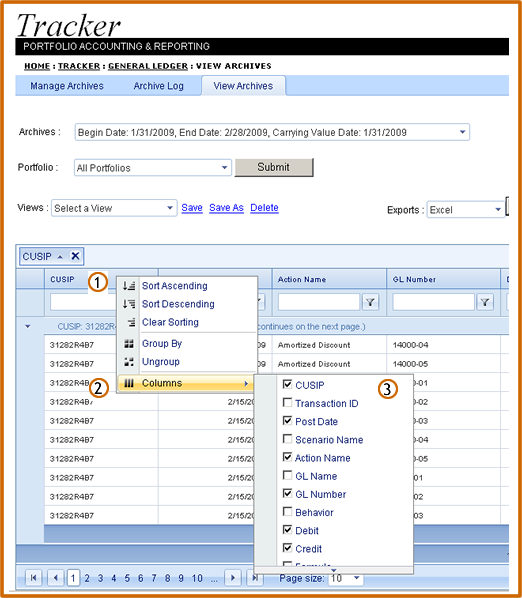Uncheck the CUSIP column checkbox

288,384
